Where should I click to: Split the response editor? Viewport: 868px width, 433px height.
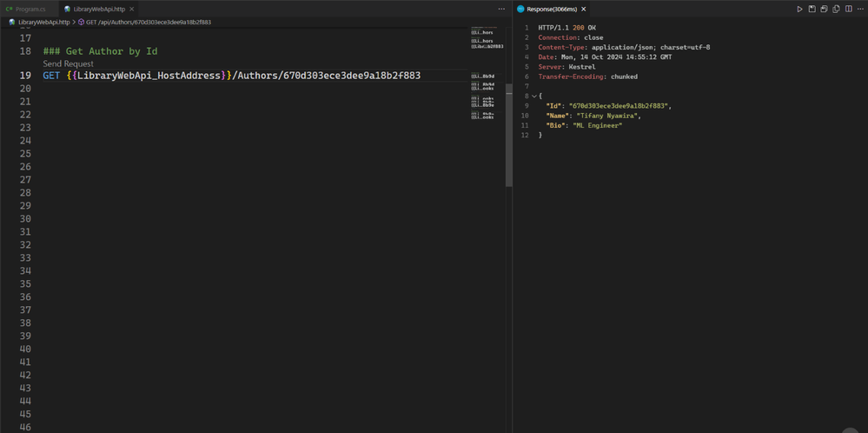848,9
